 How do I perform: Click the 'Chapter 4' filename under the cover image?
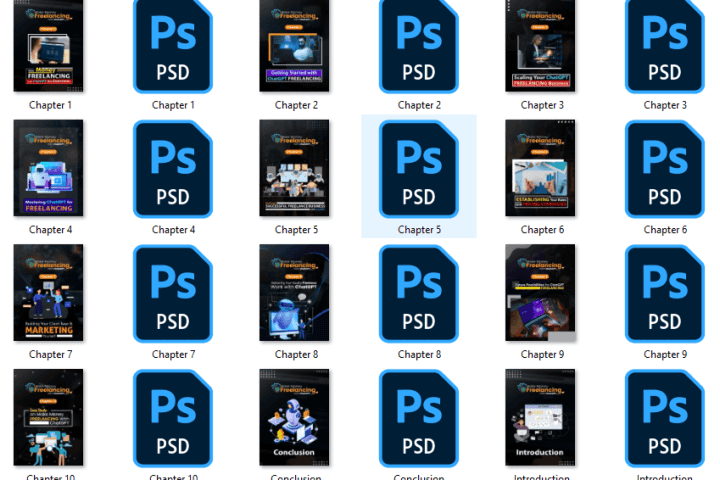(x=50, y=230)
